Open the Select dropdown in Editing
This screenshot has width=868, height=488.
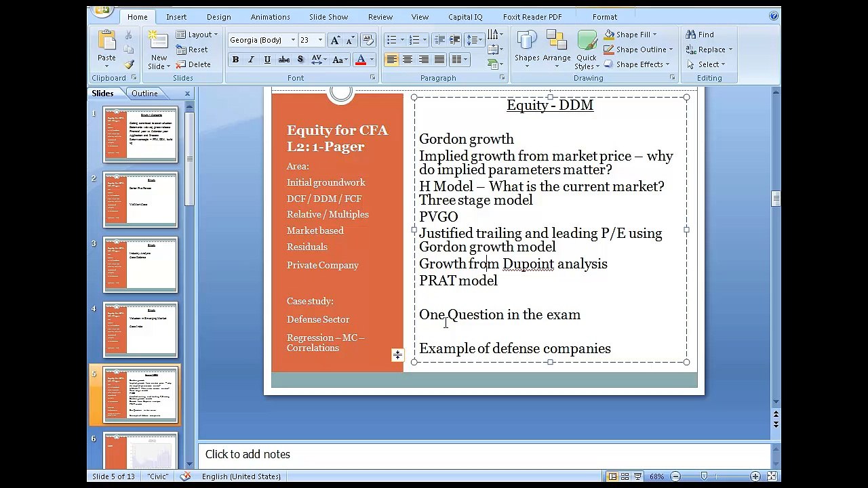pyautogui.click(x=705, y=64)
